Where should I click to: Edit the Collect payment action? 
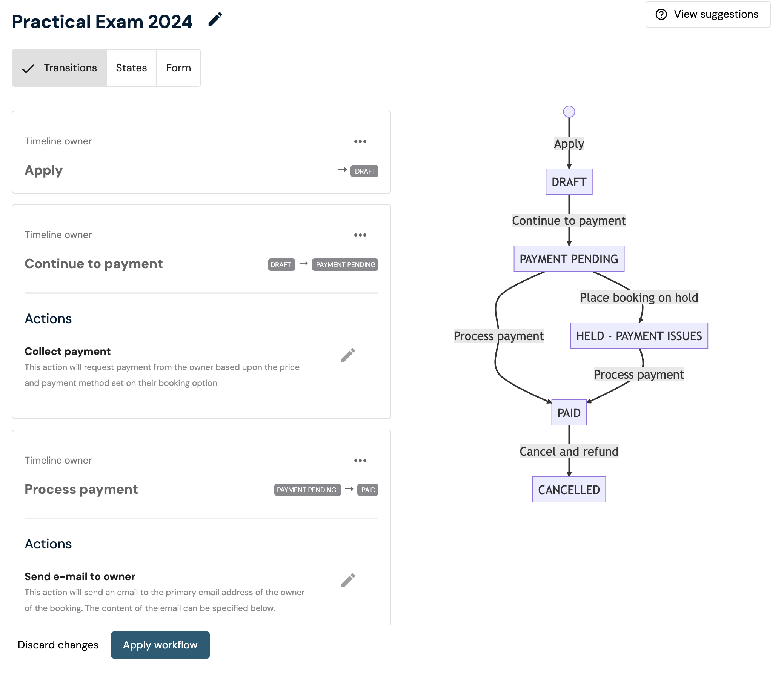[348, 355]
